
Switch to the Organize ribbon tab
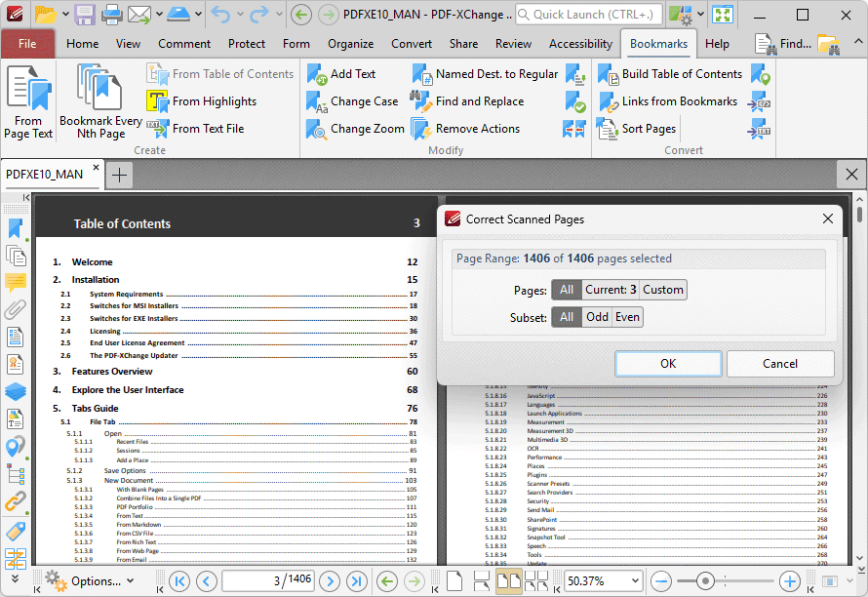coord(350,44)
